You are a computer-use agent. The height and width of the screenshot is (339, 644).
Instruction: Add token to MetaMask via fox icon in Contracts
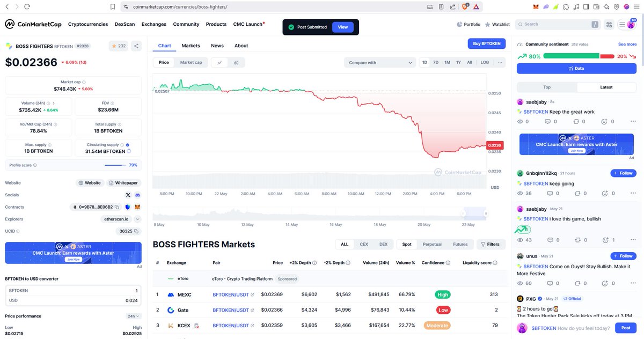click(137, 207)
